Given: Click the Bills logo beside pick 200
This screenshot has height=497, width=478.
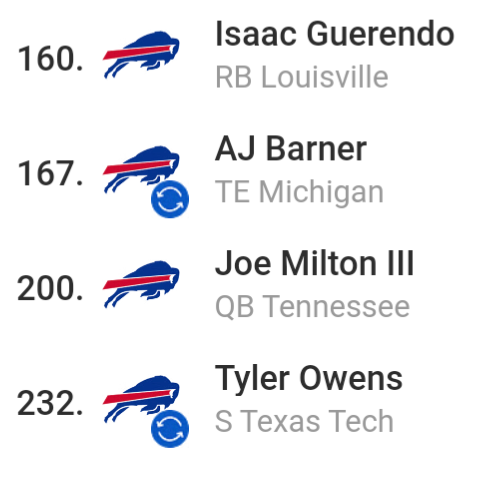Looking at the screenshot, I should click(x=141, y=284).
